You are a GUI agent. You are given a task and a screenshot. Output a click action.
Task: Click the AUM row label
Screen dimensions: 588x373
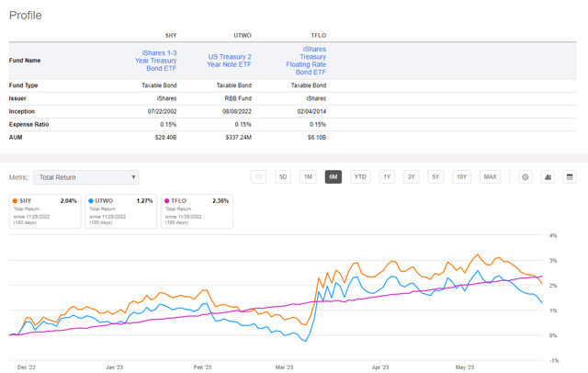[x=16, y=138]
